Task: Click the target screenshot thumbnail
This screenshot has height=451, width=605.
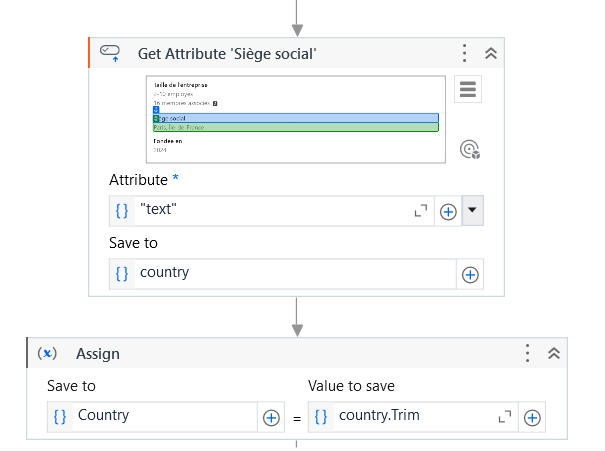Action: [x=296, y=119]
